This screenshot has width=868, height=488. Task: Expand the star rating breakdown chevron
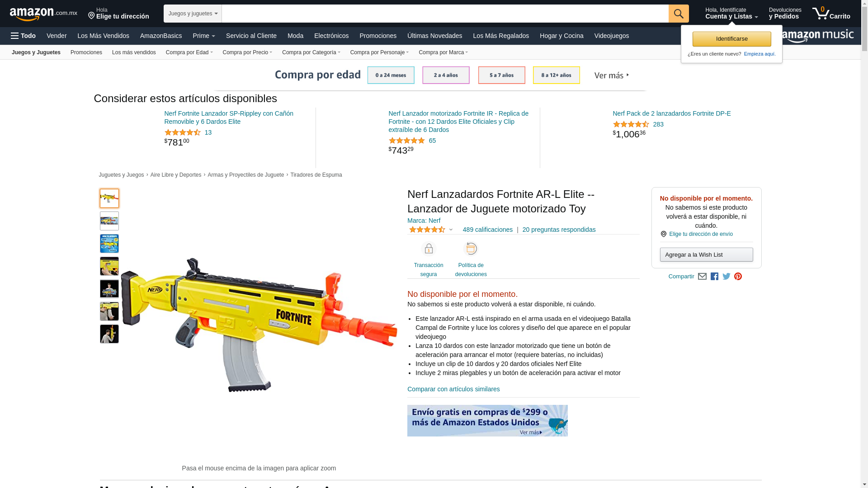(451, 230)
